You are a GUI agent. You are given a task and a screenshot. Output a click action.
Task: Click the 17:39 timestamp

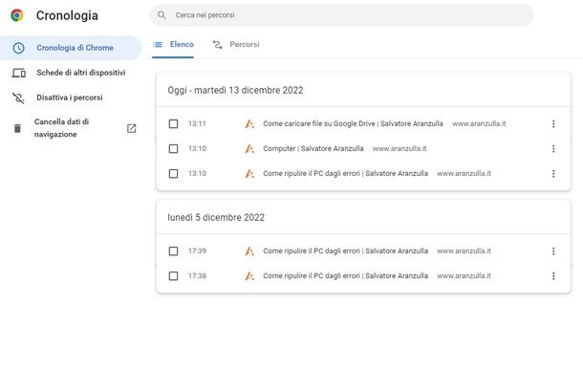(x=197, y=251)
